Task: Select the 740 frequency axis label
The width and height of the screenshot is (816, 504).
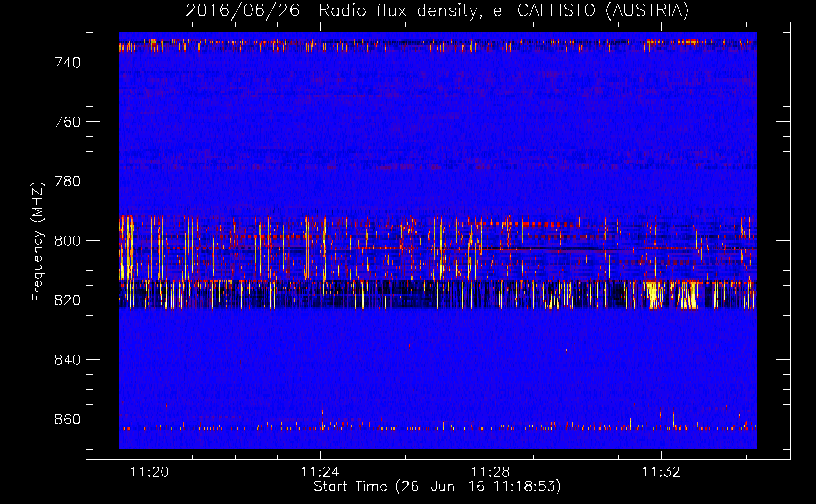Action: [68, 62]
